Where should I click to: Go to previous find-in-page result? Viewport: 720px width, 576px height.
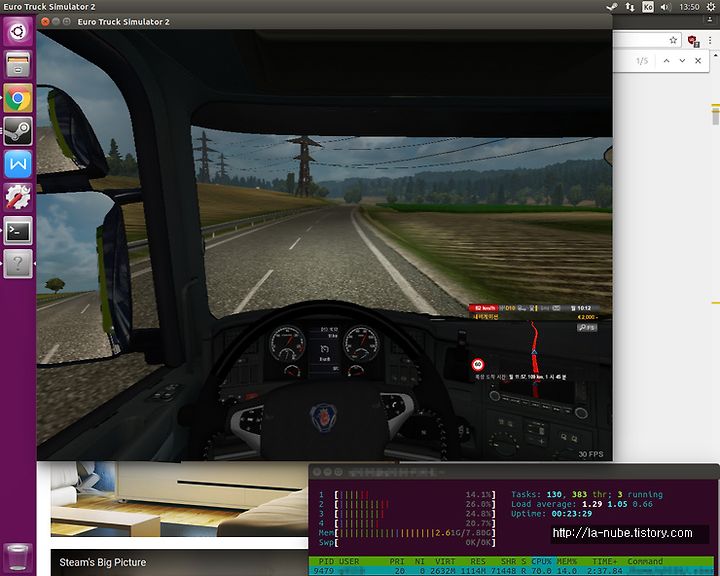(x=666, y=61)
